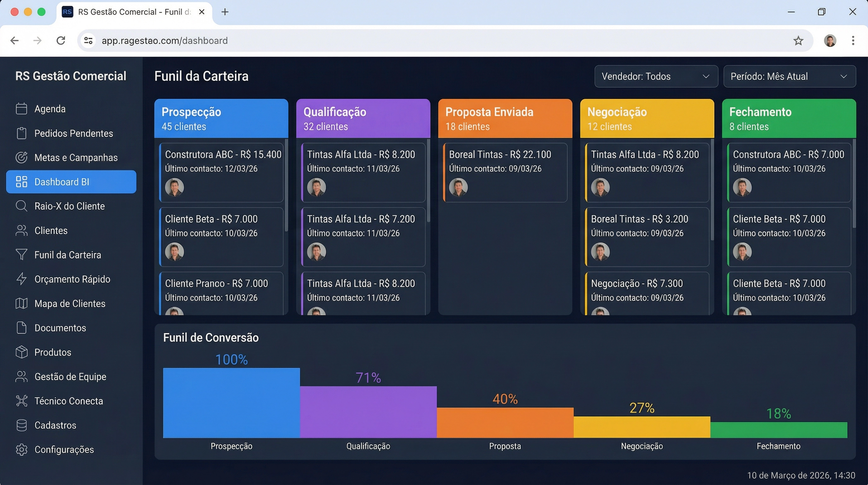Open Orçamento Rápido lightning icon
868x485 pixels.
tap(21, 279)
